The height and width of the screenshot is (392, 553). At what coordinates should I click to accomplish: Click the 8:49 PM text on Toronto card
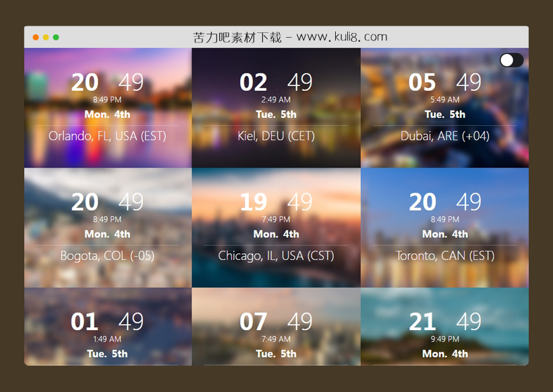click(444, 220)
